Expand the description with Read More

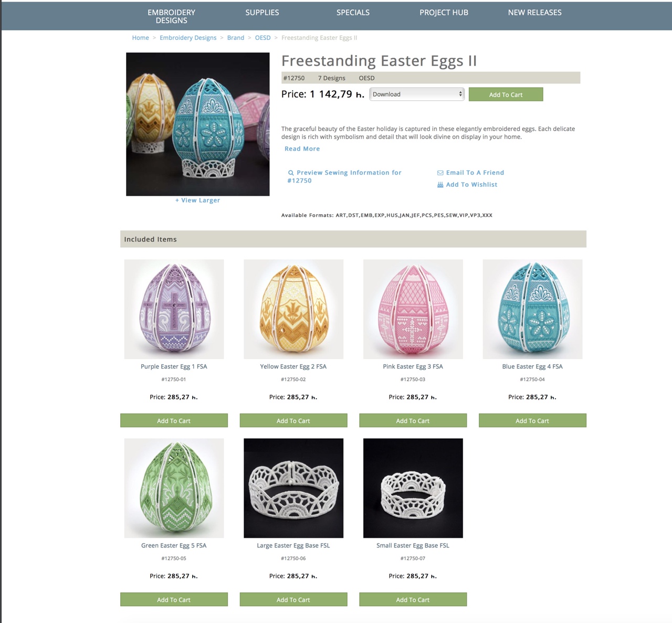[302, 149]
